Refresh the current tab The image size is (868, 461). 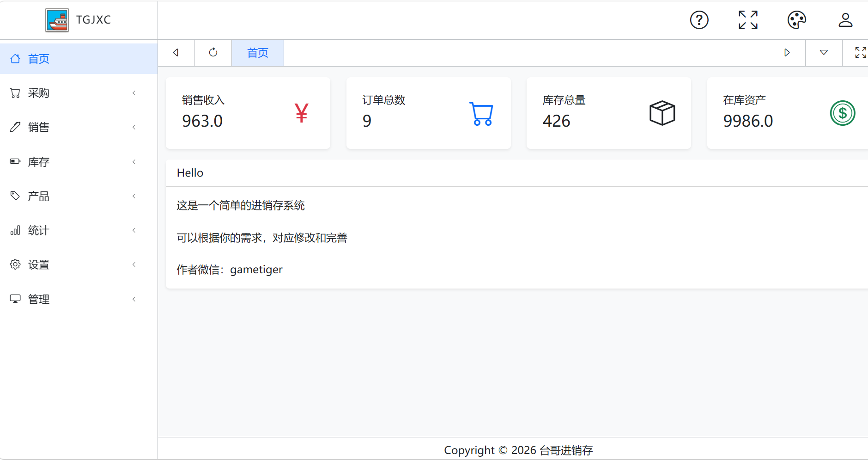pyautogui.click(x=213, y=53)
